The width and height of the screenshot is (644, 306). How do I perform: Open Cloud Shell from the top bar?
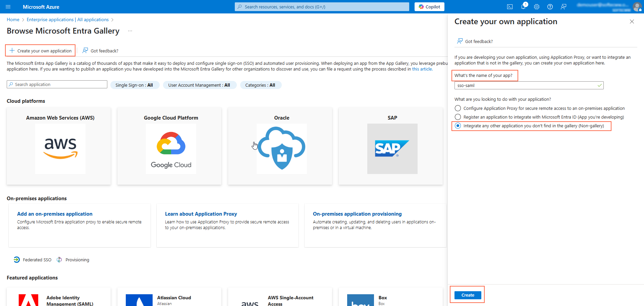[x=509, y=7]
